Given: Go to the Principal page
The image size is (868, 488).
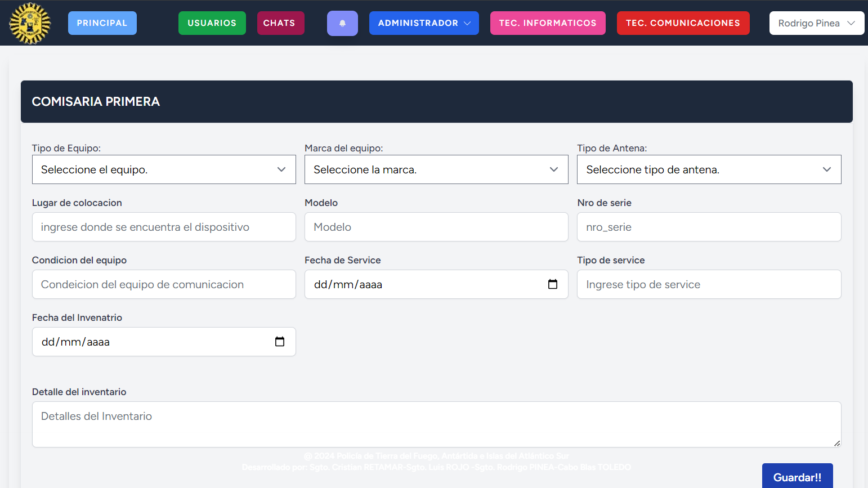Looking at the screenshot, I should click(102, 23).
